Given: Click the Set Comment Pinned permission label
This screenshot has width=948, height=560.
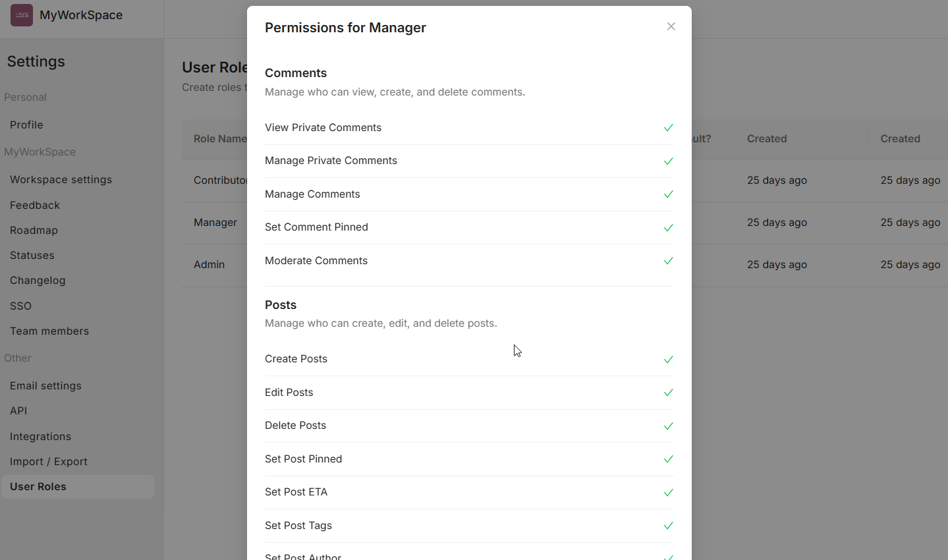Looking at the screenshot, I should tap(316, 227).
